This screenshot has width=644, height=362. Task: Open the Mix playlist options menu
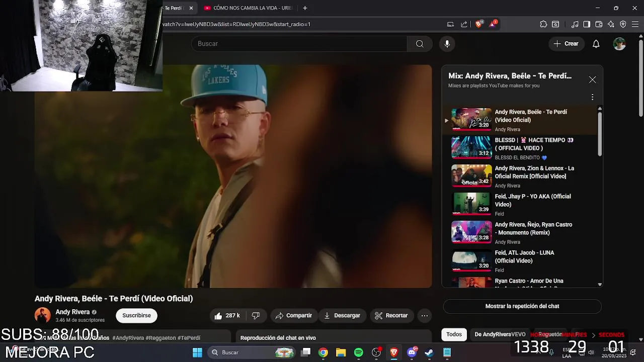592,97
